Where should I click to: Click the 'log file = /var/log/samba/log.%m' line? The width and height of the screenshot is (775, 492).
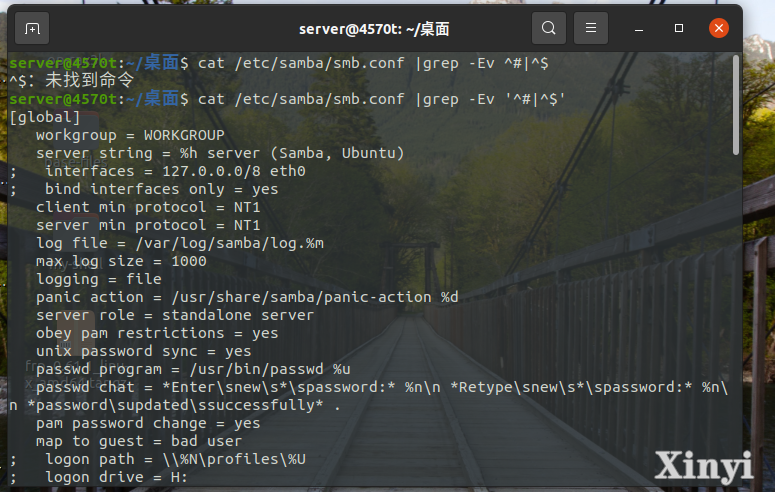tap(180, 243)
